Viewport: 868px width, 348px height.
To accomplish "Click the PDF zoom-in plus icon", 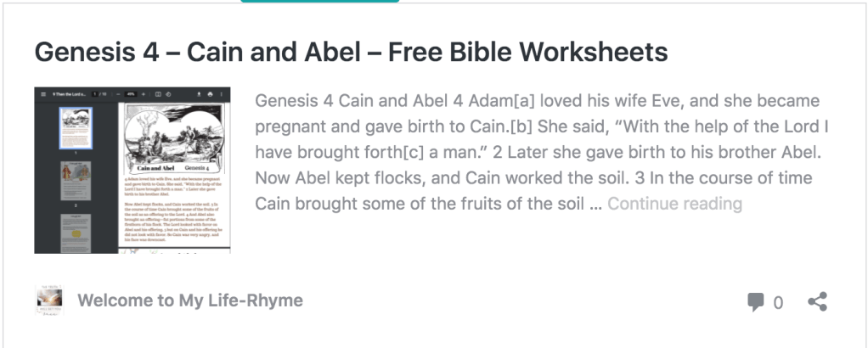I will [144, 94].
